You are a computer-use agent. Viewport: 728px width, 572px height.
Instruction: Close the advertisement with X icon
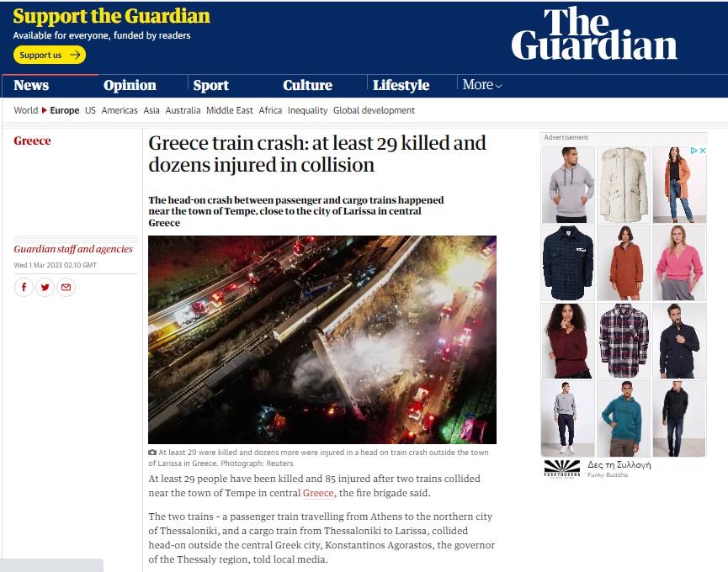[703, 151]
